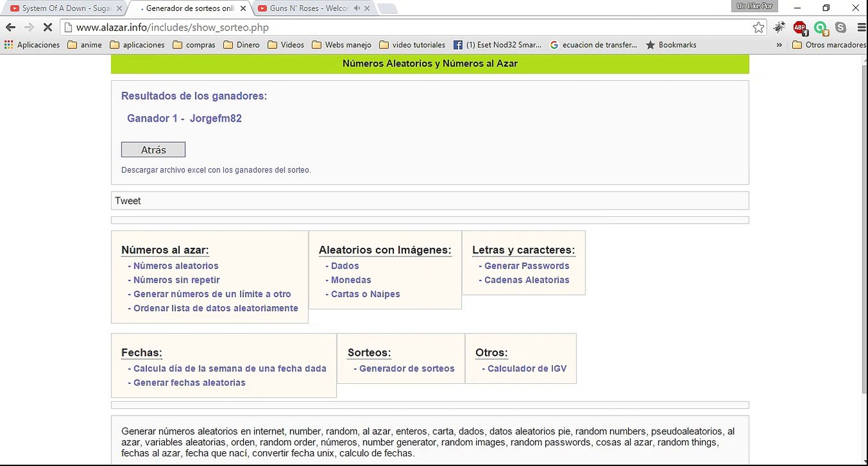Viewport: 868px width, 466px height.
Task: Click the Números Aleatorios y Números al Azar header
Action: coord(430,63)
